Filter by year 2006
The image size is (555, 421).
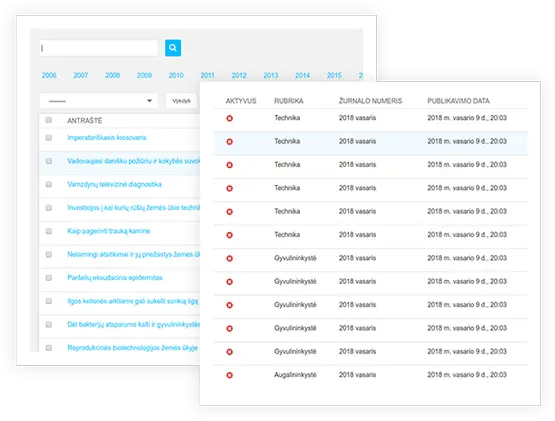click(x=49, y=75)
